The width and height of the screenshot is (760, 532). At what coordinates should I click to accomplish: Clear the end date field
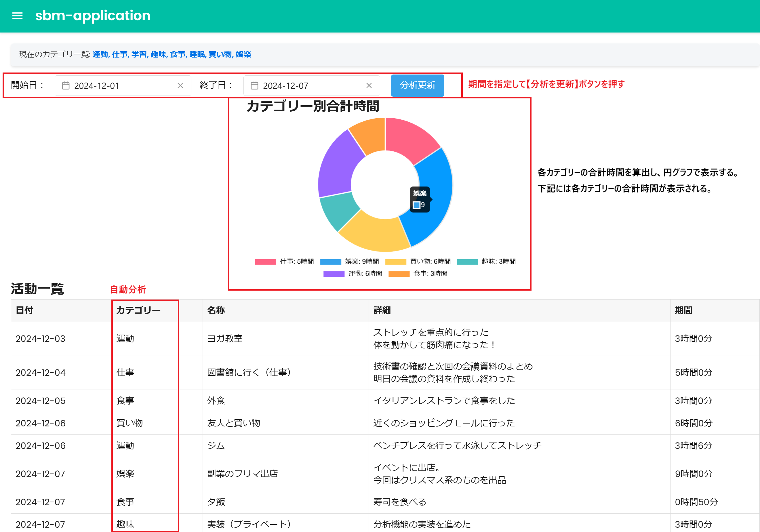click(369, 85)
